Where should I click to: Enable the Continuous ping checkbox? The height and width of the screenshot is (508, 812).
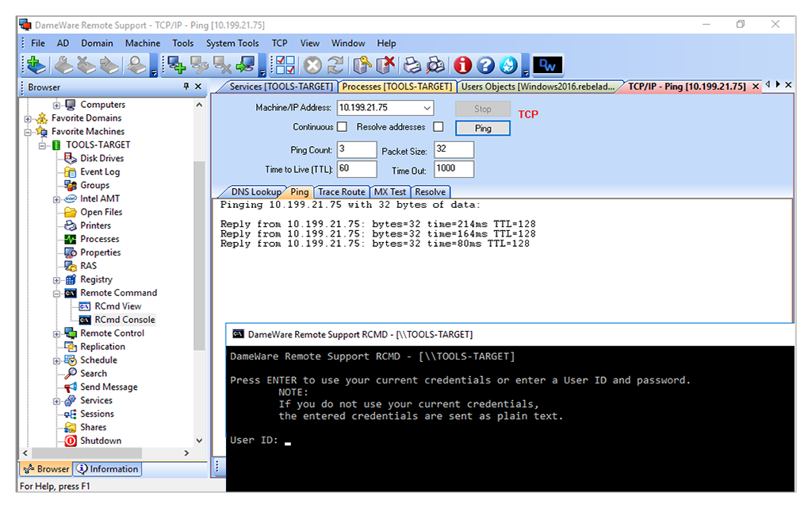pos(342,126)
